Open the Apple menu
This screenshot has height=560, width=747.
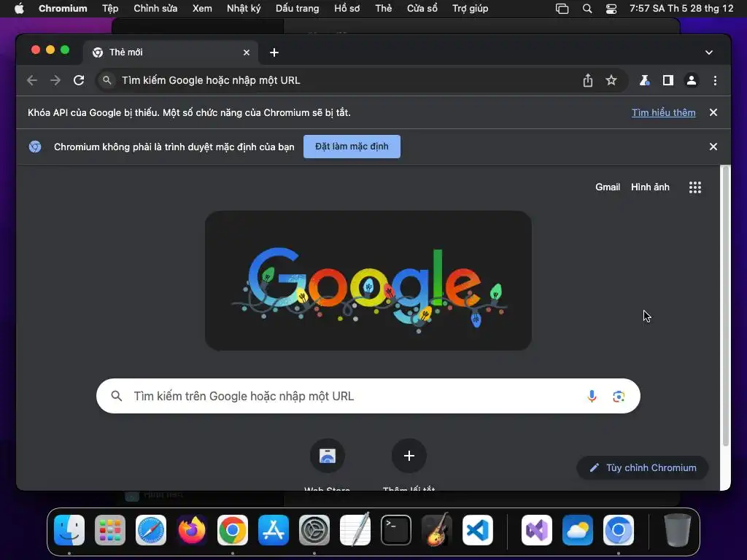[x=19, y=9]
